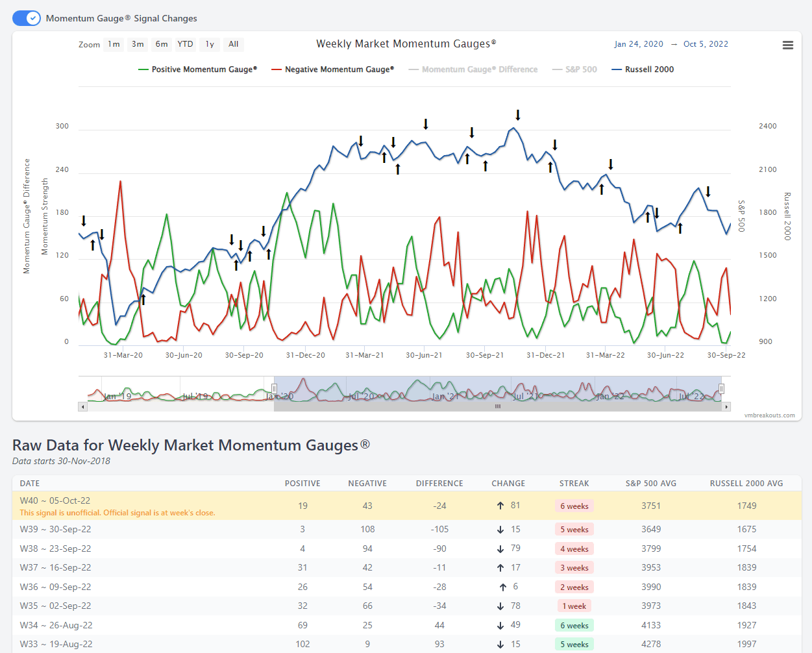The height and width of the screenshot is (653, 812).
Task: Click the up arrow in W37 change cell
Action: pyautogui.click(x=500, y=568)
